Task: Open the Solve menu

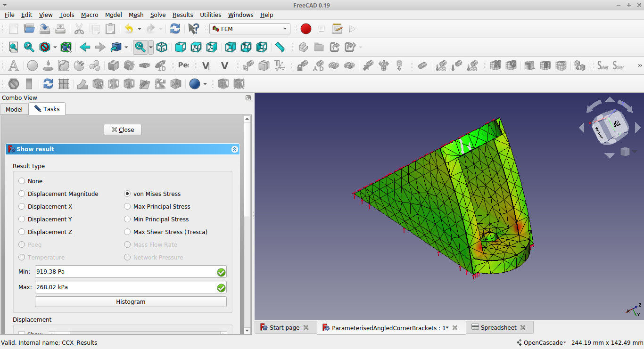Action: tap(158, 15)
